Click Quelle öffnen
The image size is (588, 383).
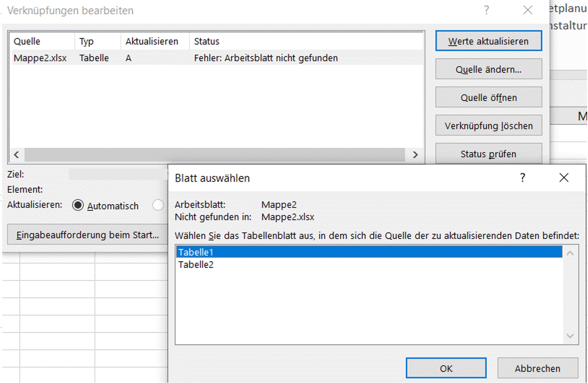click(488, 97)
